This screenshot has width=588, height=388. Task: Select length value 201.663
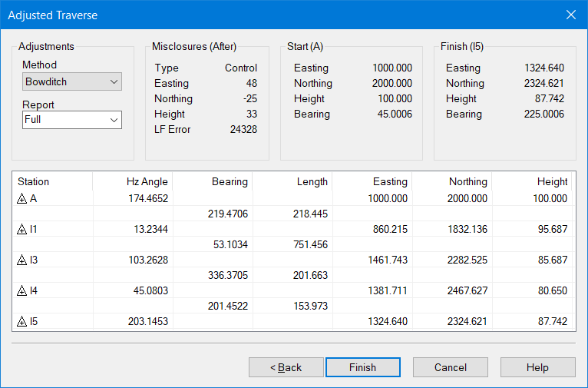[310, 275]
